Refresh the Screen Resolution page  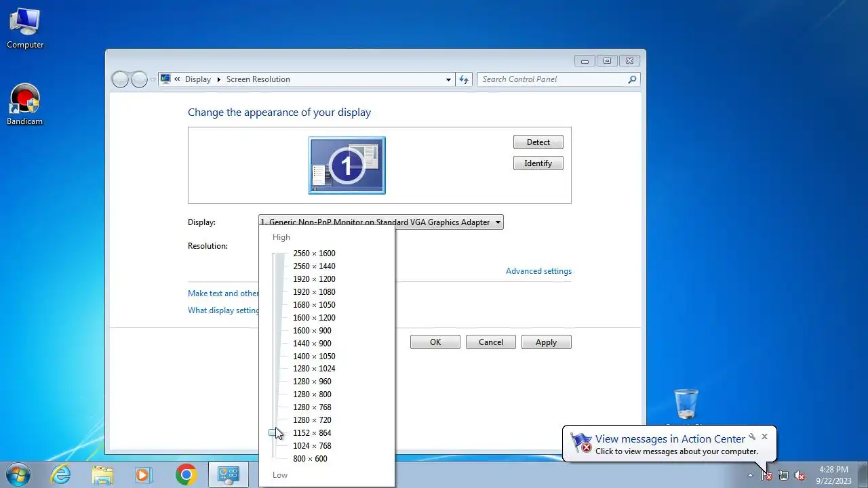pyautogui.click(x=464, y=79)
